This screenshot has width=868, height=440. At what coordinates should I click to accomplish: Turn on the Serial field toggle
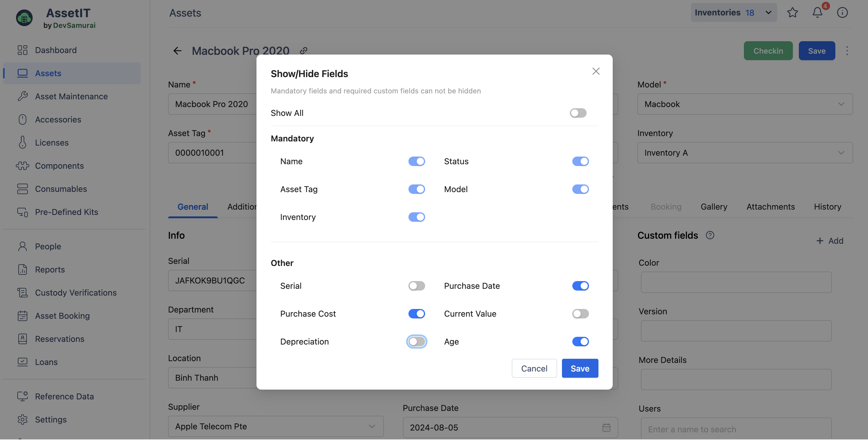(416, 286)
